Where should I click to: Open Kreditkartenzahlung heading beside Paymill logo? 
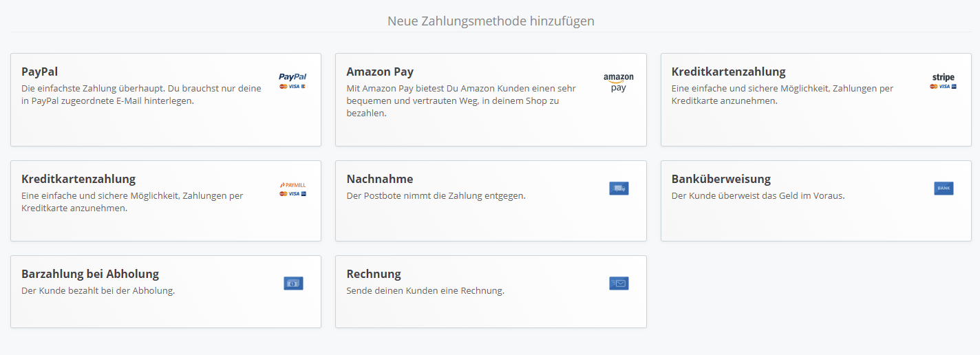point(78,179)
